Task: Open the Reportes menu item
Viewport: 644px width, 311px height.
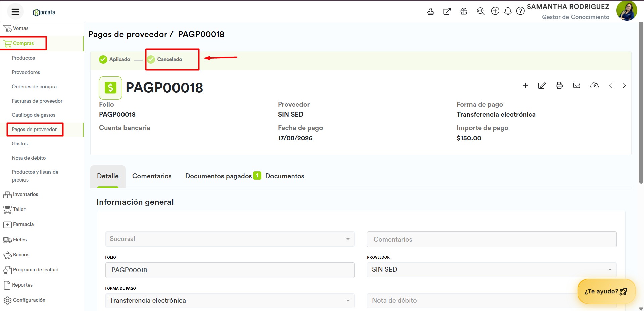Action: pos(18,285)
